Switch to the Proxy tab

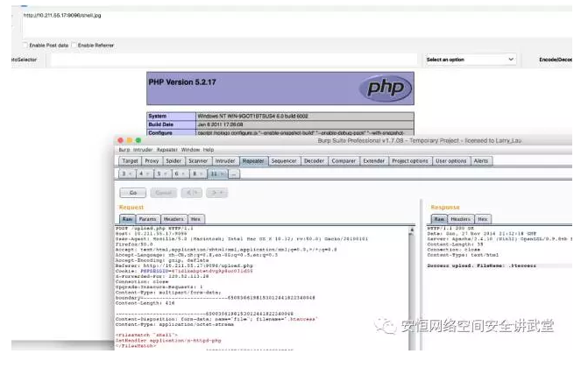152,161
